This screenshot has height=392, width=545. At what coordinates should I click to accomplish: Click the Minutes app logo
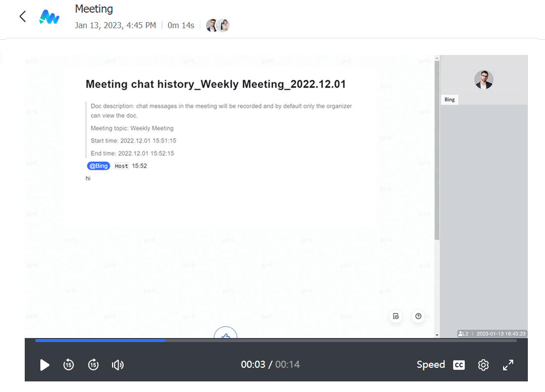(x=49, y=17)
